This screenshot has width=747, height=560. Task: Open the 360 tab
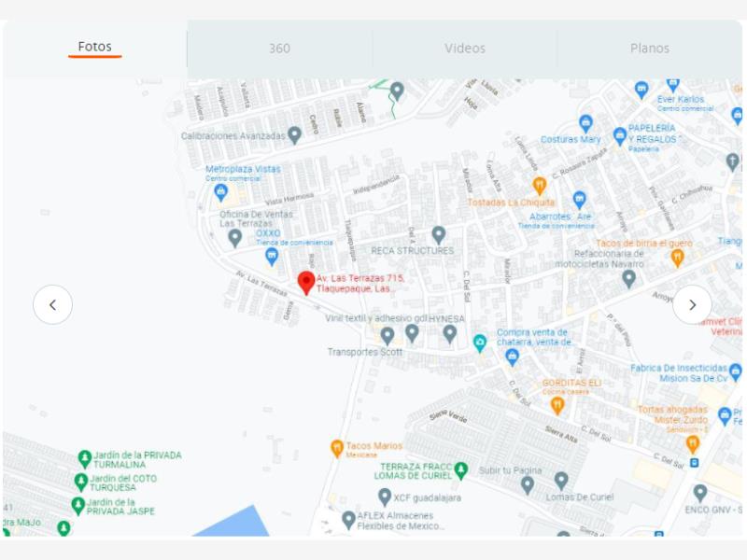(x=279, y=49)
